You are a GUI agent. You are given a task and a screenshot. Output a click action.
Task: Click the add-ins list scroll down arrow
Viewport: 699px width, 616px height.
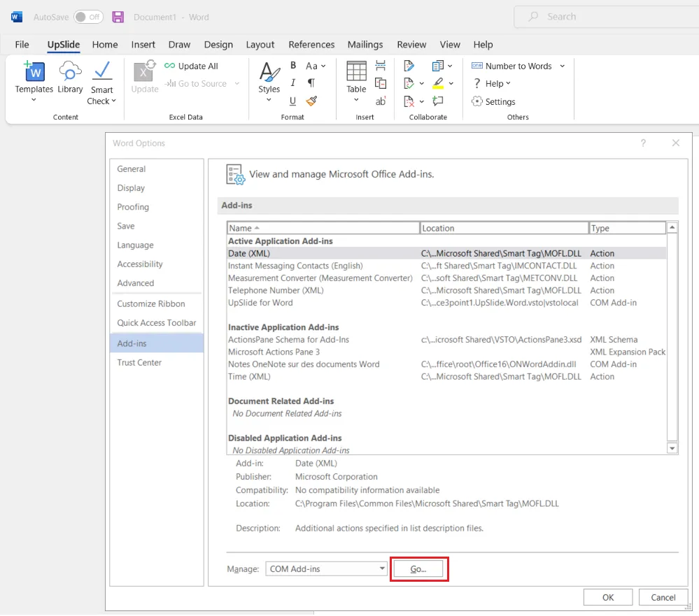[672, 448]
